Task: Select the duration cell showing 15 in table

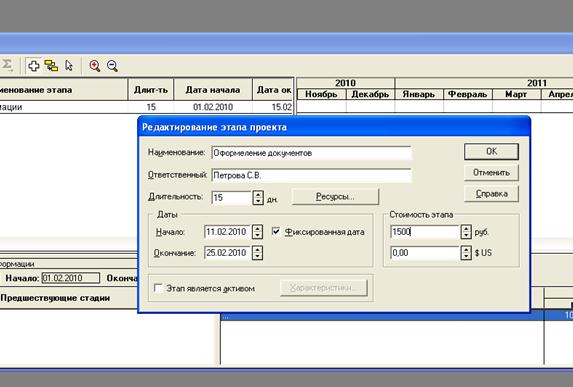Action: click(x=151, y=107)
